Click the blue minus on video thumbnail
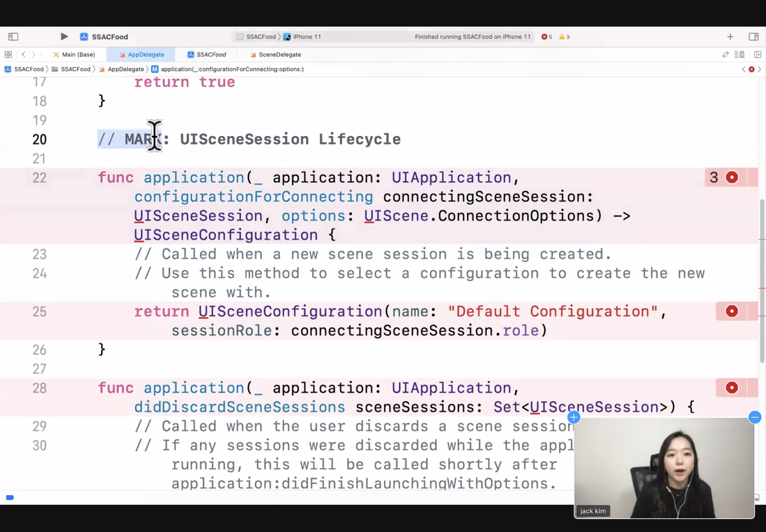Viewport: 766px width, 532px height. click(x=754, y=417)
